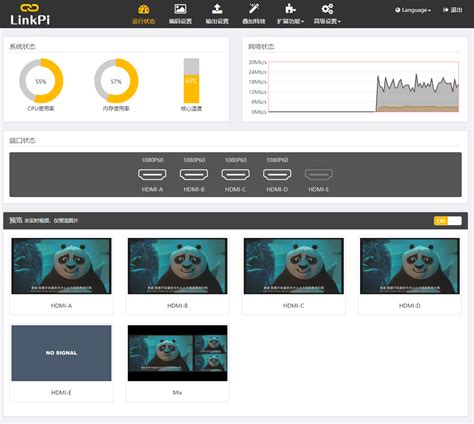Click the greyed-out HDMI-E port icon
The width and height of the screenshot is (474, 424).
(x=319, y=174)
